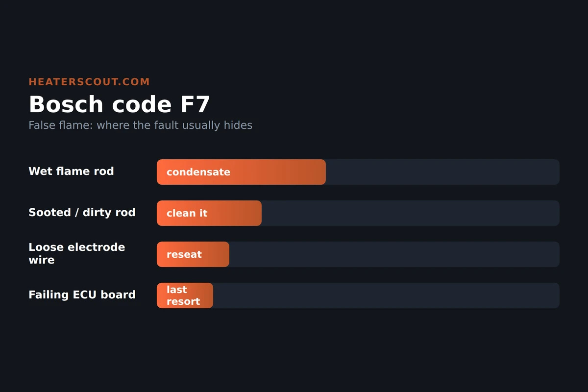Click the empty track of the Failing ECU board bar
This screenshot has width=588, height=392.
(386, 295)
